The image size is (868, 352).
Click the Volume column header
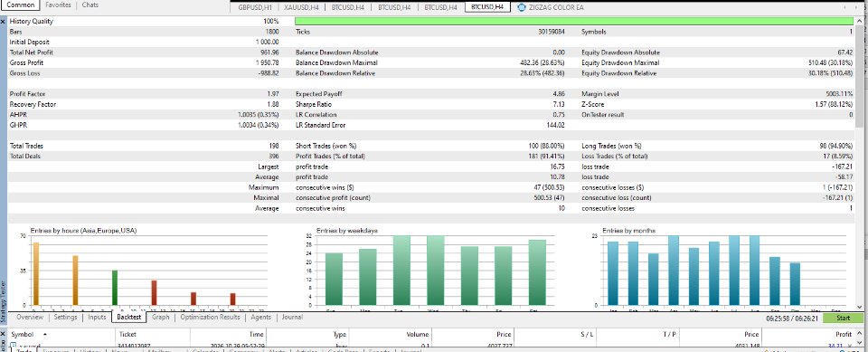(x=391, y=335)
